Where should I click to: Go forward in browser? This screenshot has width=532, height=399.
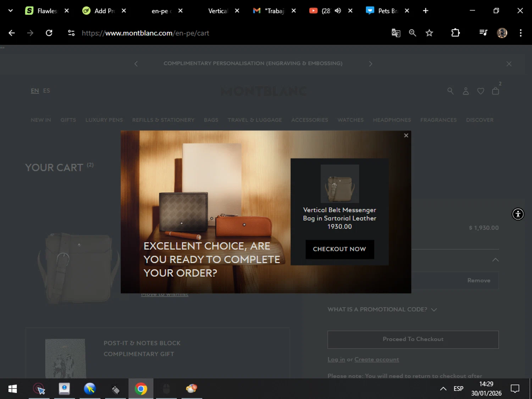[x=30, y=33]
